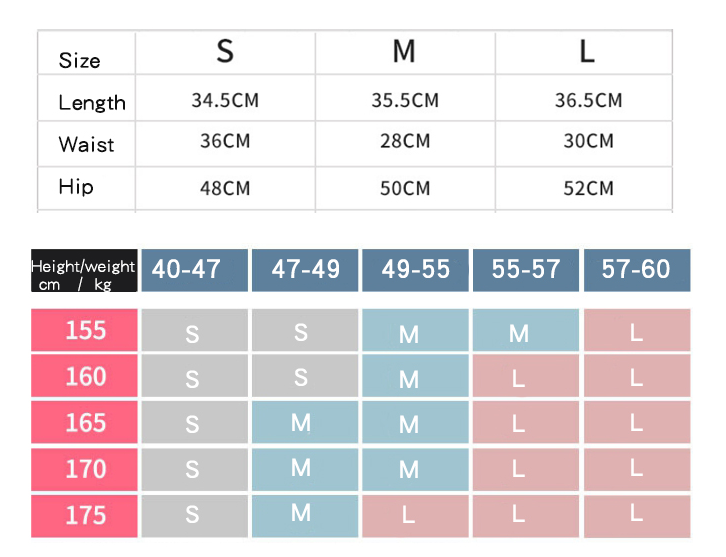
Task: Select the 40-47 weight range header
Action: 194,270
